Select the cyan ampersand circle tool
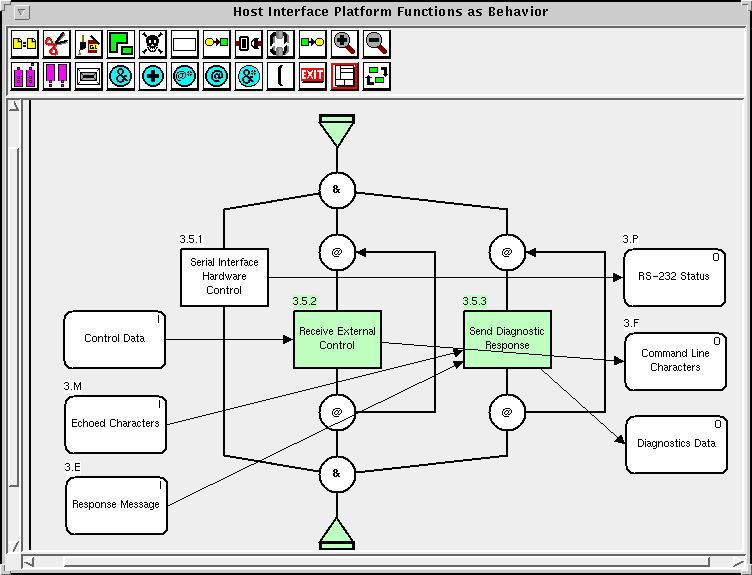The image size is (752, 575). (x=121, y=76)
